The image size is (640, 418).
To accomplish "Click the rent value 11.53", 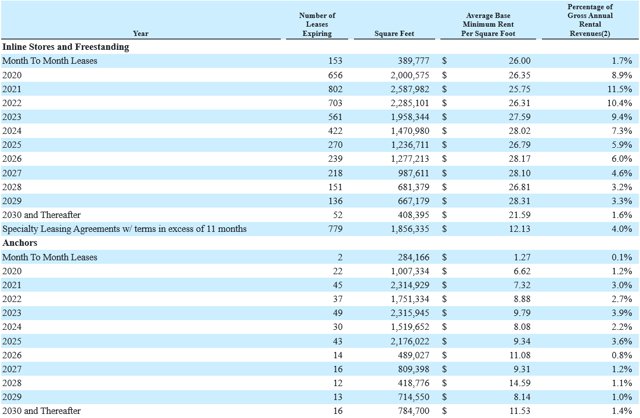I will point(520,411).
